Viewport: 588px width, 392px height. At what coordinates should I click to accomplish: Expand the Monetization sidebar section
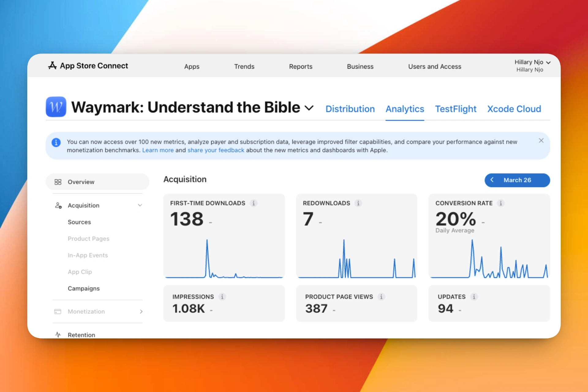click(x=141, y=311)
